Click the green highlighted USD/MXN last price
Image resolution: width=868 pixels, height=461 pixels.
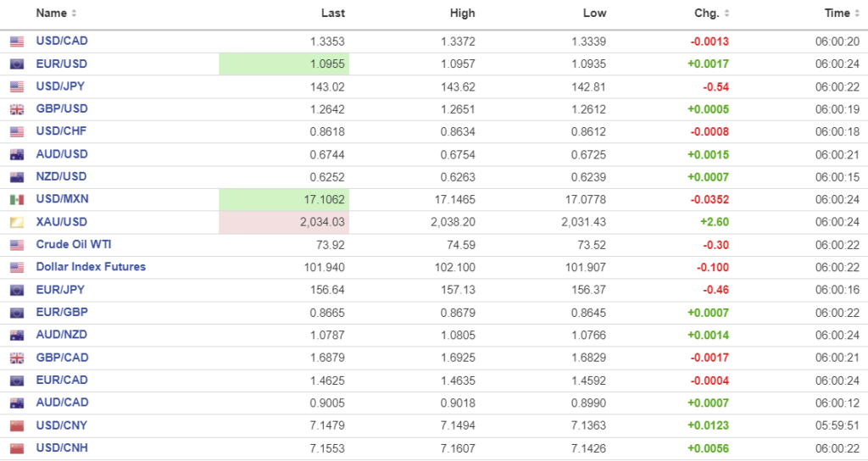pos(321,199)
